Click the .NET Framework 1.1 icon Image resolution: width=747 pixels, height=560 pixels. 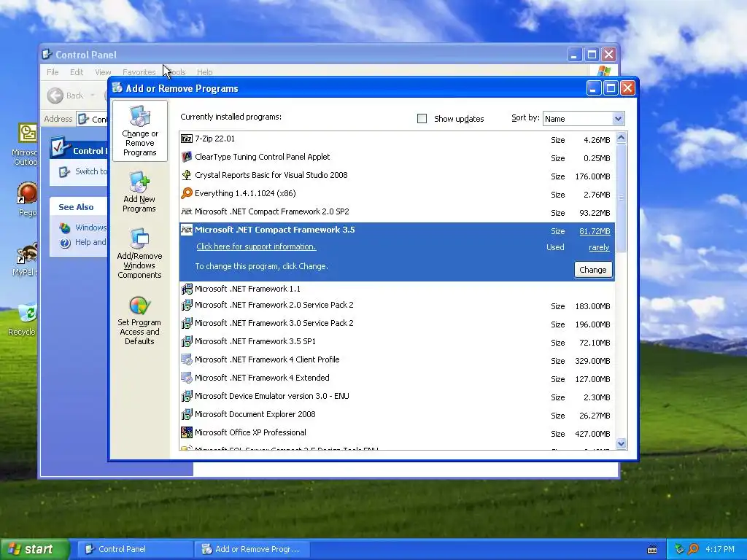tap(187, 289)
